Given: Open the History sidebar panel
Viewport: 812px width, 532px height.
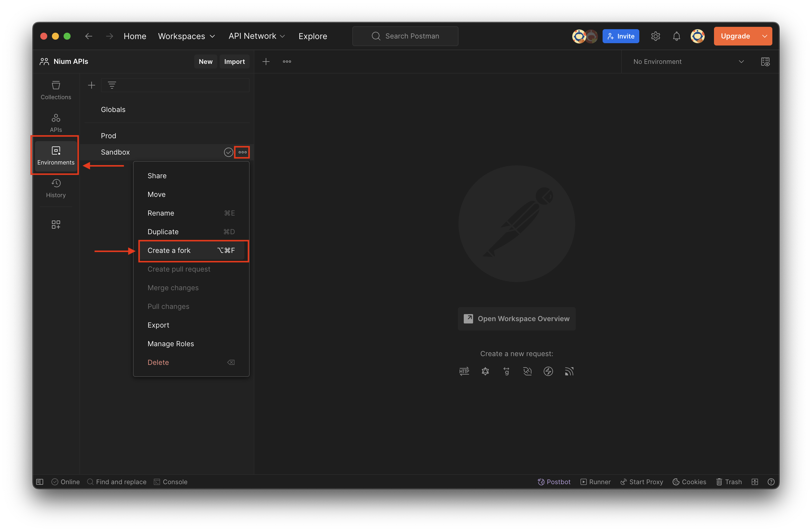Looking at the screenshot, I should tap(56, 188).
